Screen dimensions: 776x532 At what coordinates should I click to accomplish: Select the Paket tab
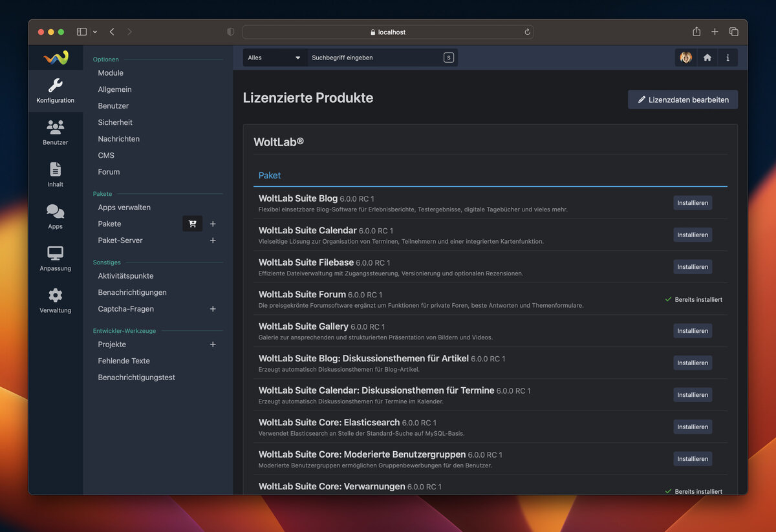pos(270,175)
